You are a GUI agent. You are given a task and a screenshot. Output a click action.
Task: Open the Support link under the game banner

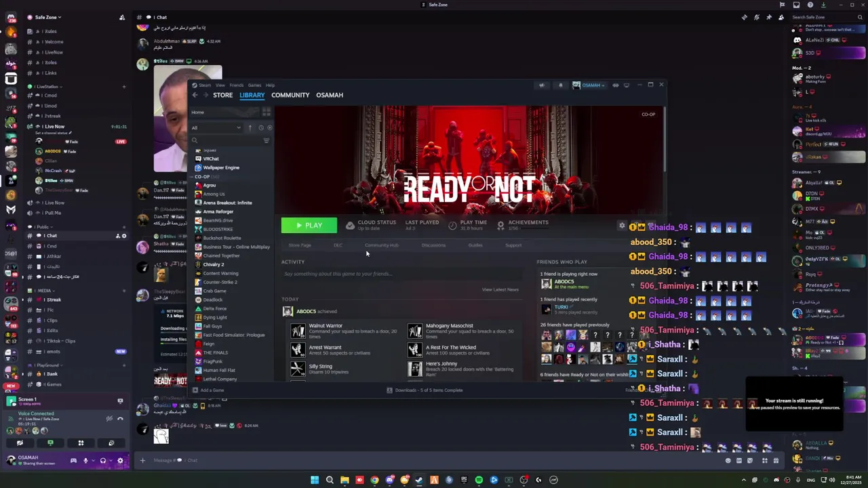coord(513,245)
